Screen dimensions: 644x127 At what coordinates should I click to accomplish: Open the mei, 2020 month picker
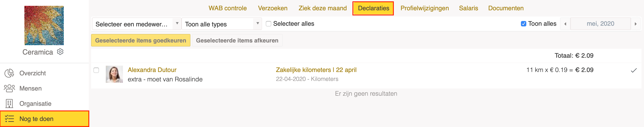tap(600, 24)
